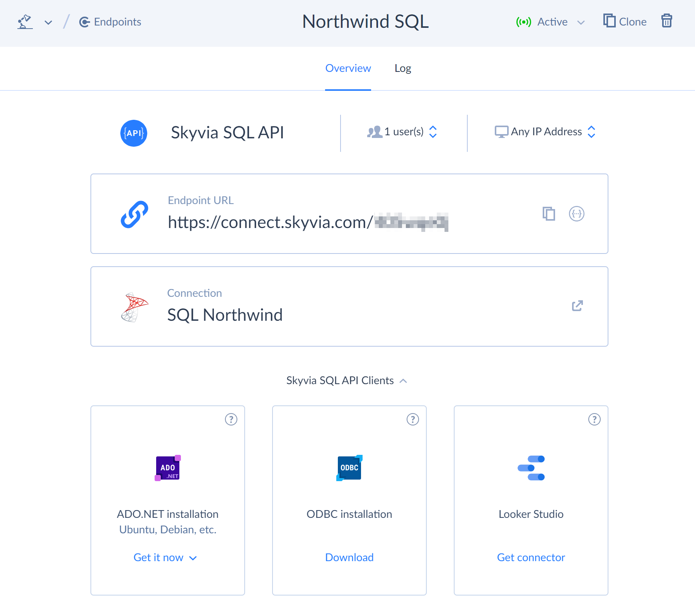Click the ODBC installation label
This screenshot has width=695, height=616.
click(x=349, y=514)
